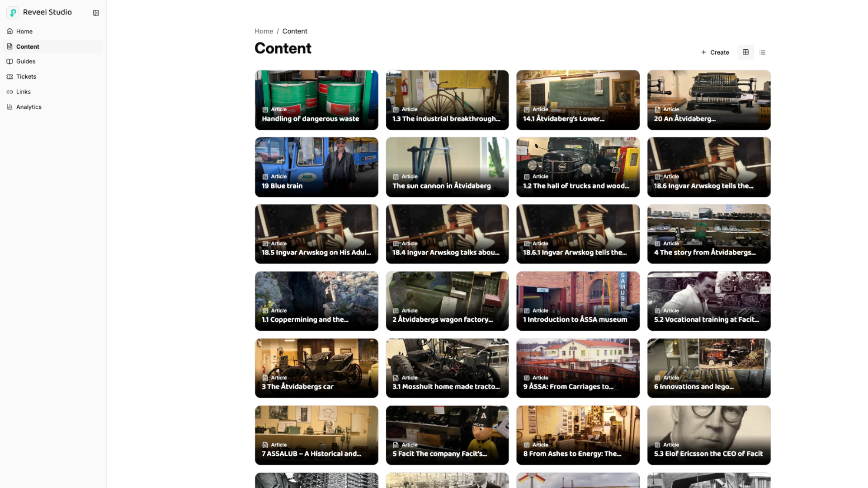This screenshot has width=868, height=488.
Task: Collapse the sidebar panel icon
Action: click(96, 13)
